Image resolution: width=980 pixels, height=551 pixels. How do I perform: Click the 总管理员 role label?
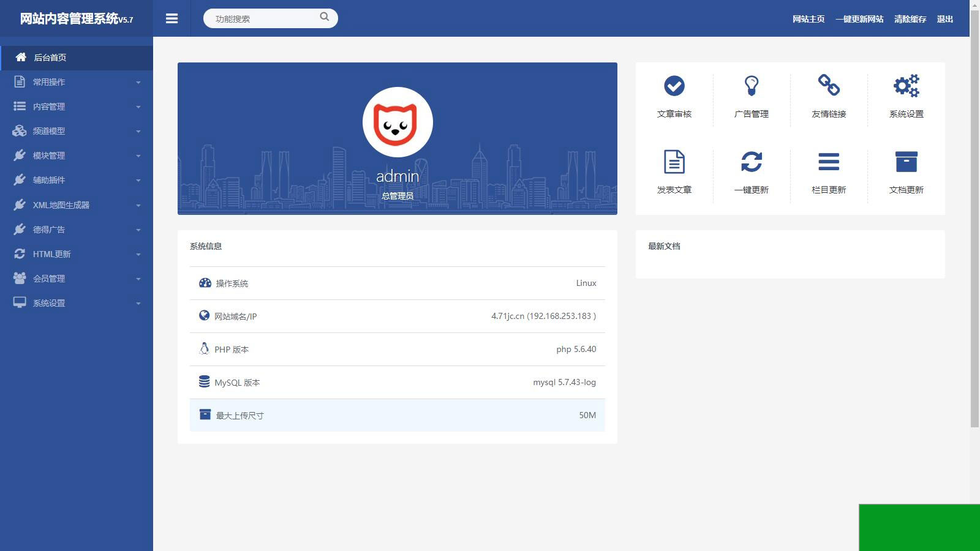tap(398, 196)
